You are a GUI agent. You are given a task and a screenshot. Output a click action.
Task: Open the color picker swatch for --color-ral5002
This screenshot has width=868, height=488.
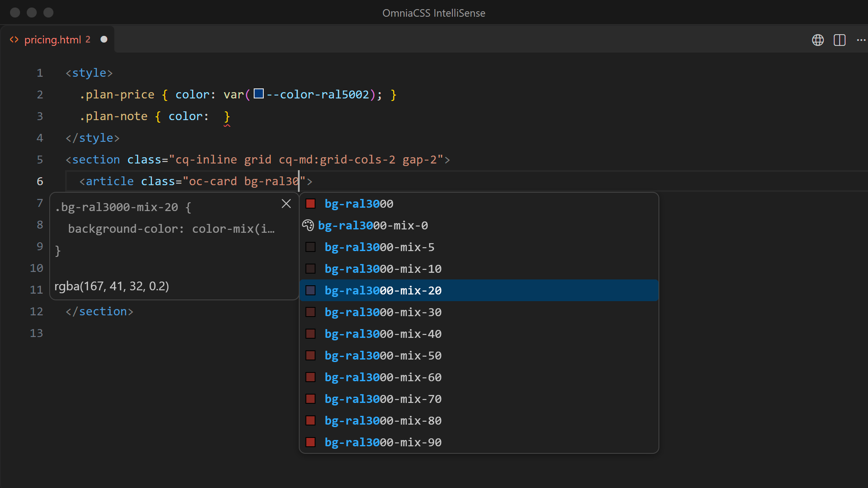(x=259, y=94)
